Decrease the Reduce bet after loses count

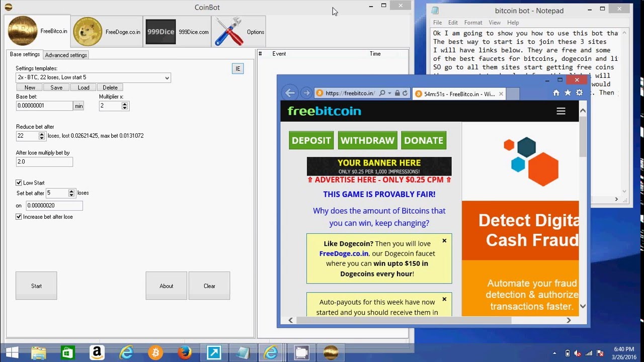click(x=42, y=138)
